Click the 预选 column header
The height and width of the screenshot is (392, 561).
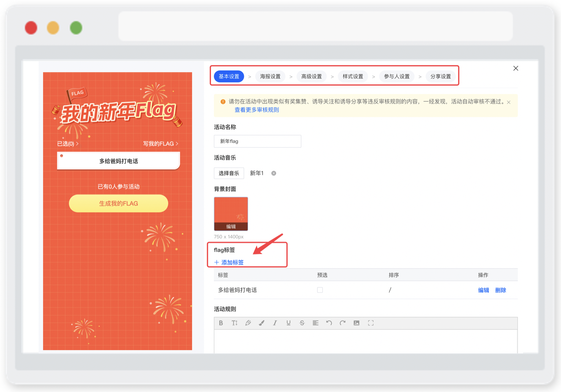pyautogui.click(x=322, y=275)
